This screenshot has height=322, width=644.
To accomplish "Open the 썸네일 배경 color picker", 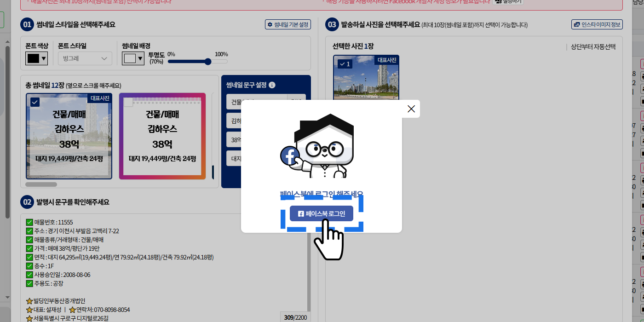I will coord(133,58).
